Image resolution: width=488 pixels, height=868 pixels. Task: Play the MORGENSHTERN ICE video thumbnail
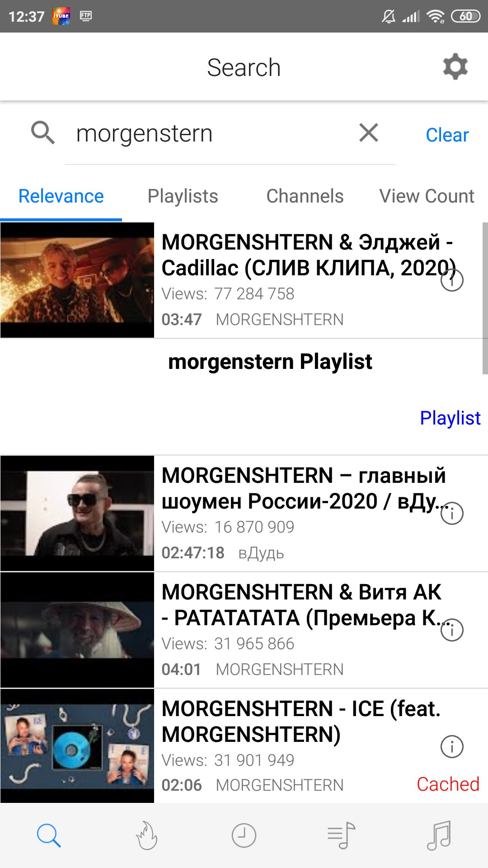tap(77, 746)
